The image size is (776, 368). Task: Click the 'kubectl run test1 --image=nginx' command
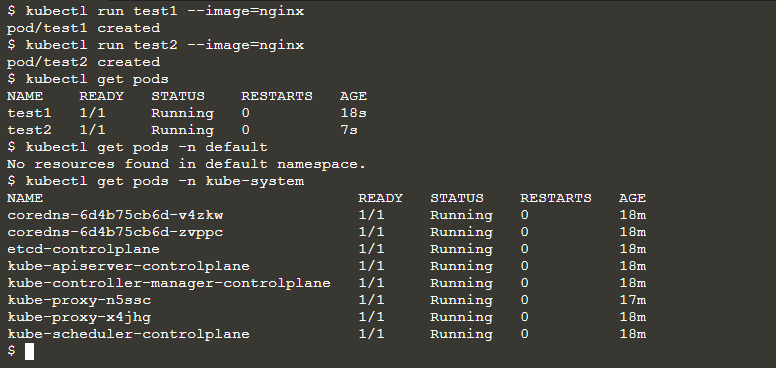point(165,11)
